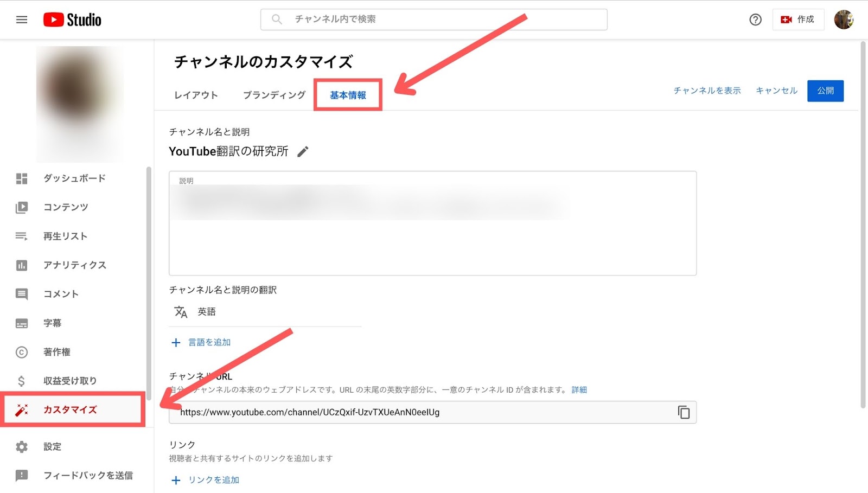Screen dimensions: 868x493
Task: Copy the channel URL with copy icon
Action: [684, 412]
